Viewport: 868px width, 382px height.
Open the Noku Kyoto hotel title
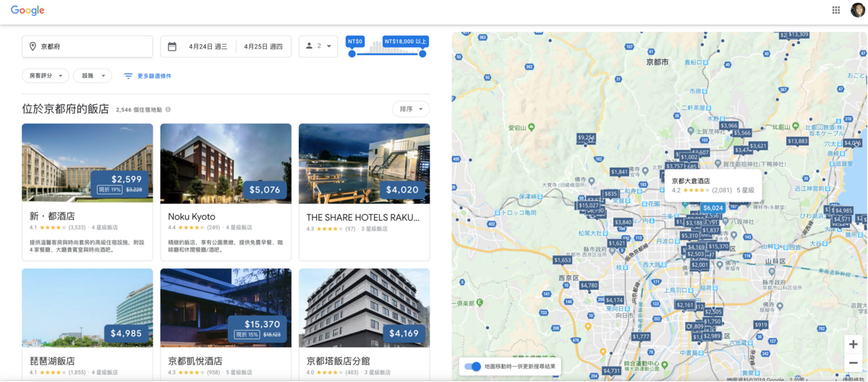192,216
